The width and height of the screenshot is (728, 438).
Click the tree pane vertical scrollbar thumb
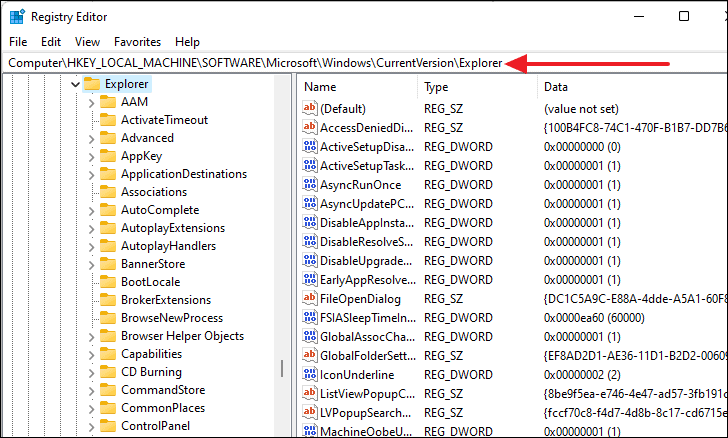pyautogui.click(x=282, y=368)
